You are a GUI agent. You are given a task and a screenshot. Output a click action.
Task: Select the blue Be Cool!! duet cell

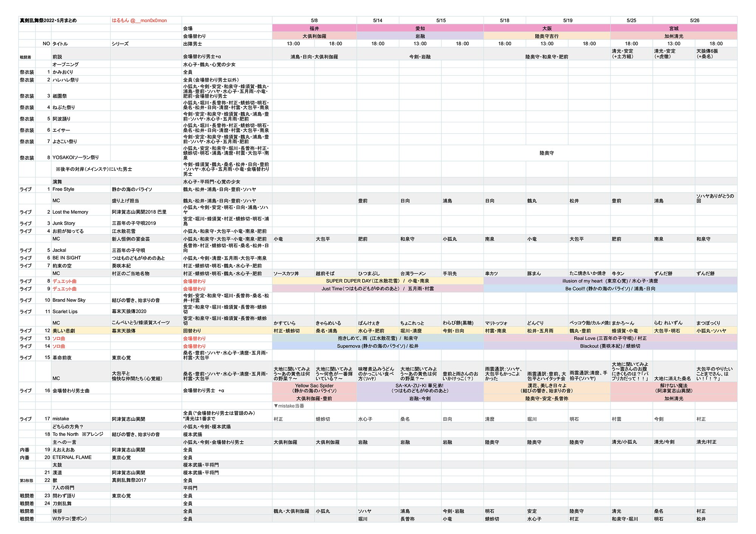coord(610,289)
